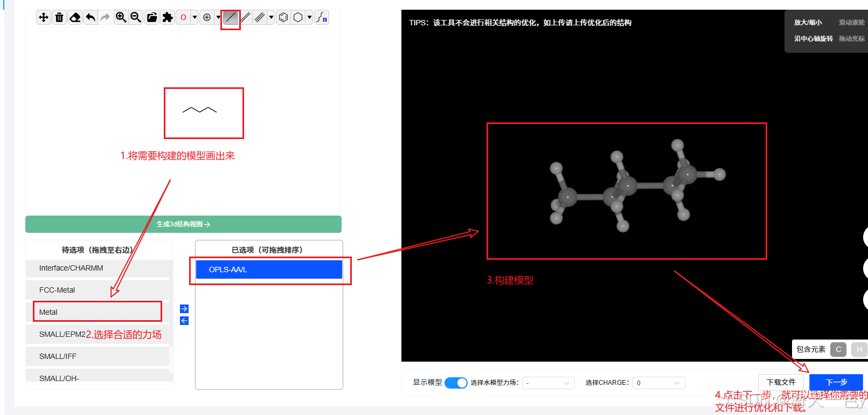This screenshot has width=868, height=415.
Task: Open the CHARGE selection dropdown
Action: click(x=658, y=383)
